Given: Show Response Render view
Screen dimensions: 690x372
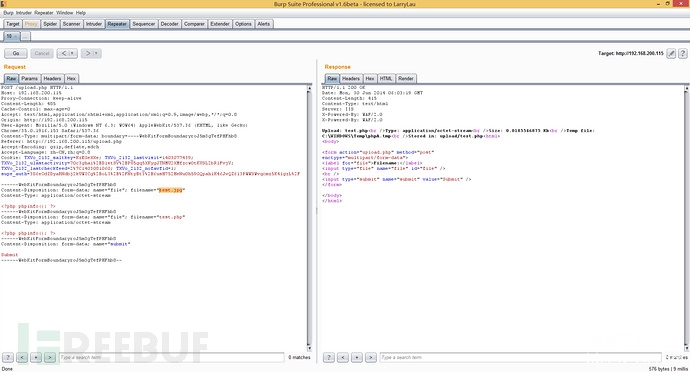Looking at the screenshot, I should (406, 79).
